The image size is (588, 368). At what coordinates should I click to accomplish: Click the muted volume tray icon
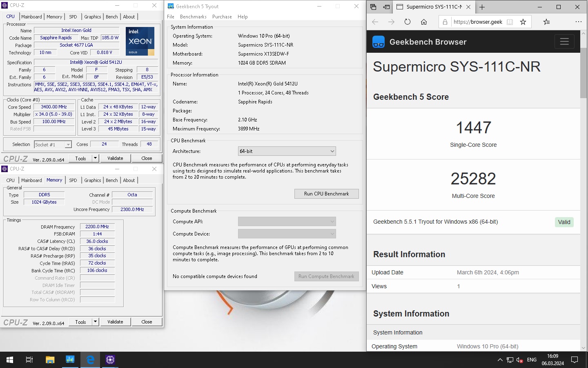pos(520,360)
